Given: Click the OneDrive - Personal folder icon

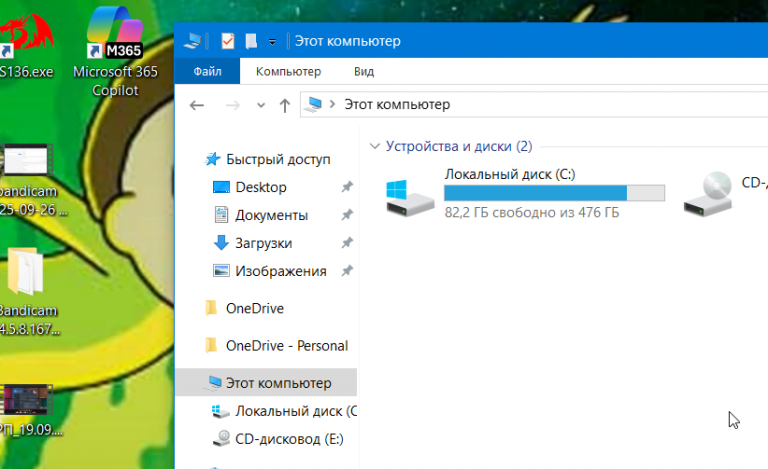Looking at the screenshot, I should pyautogui.click(x=211, y=346).
